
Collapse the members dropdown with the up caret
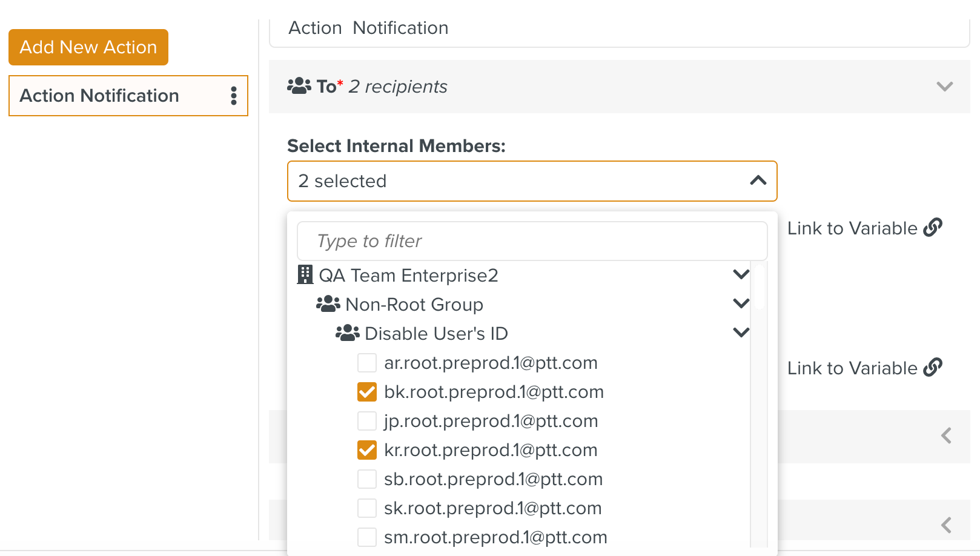point(758,180)
